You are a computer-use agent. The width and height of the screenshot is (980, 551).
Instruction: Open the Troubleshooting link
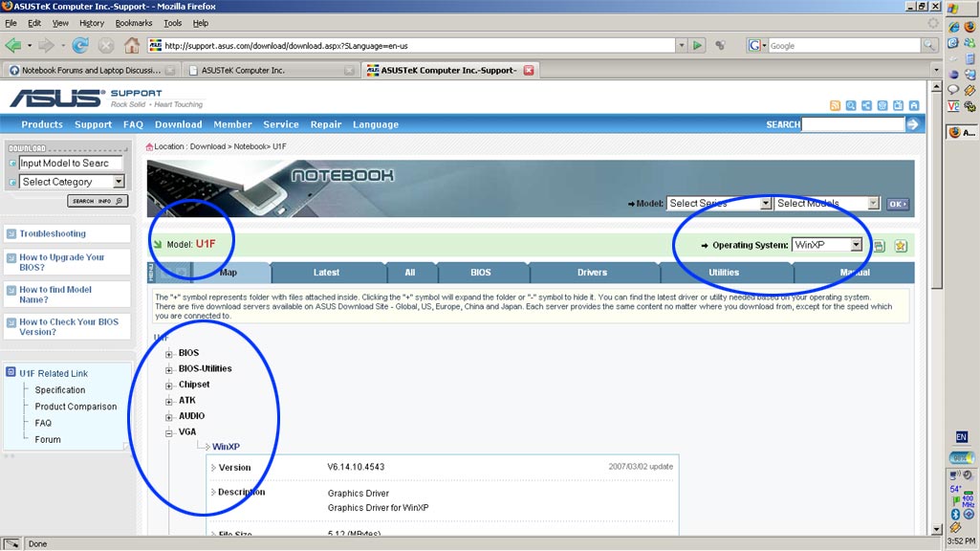tap(53, 233)
